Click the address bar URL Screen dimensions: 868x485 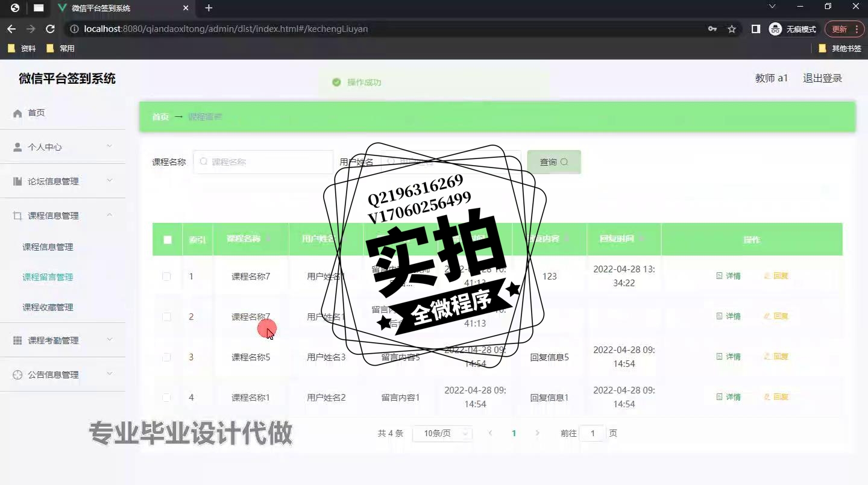tap(225, 29)
